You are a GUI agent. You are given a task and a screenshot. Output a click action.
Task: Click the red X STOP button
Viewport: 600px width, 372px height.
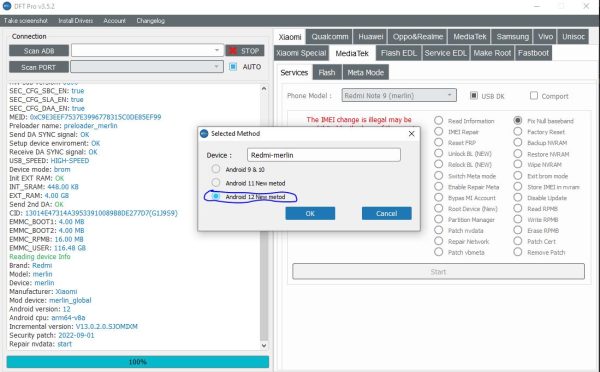pyautogui.click(x=245, y=51)
